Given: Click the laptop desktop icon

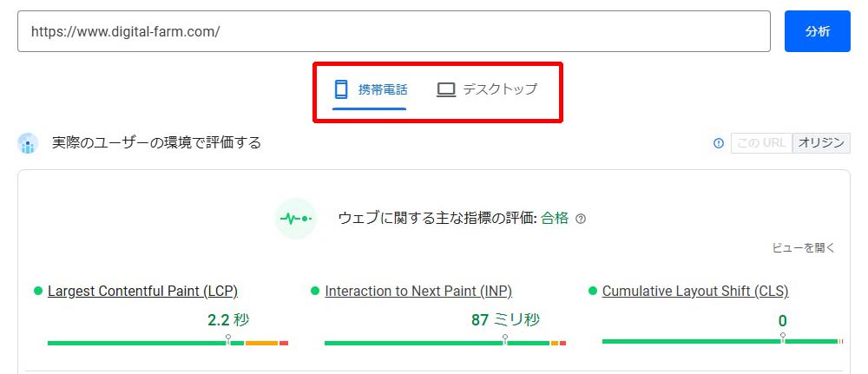Looking at the screenshot, I should (445, 89).
